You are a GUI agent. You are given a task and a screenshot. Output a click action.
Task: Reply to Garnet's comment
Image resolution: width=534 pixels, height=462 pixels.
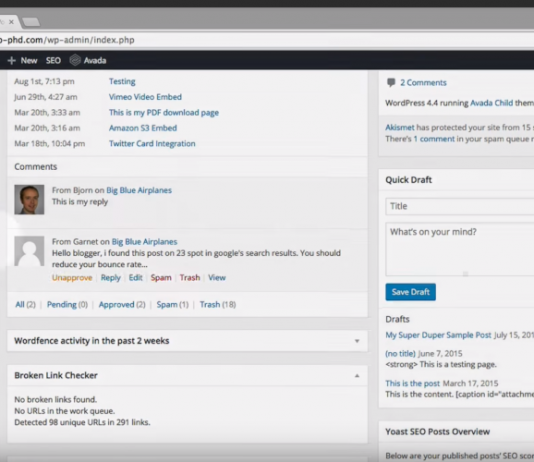(x=111, y=278)
